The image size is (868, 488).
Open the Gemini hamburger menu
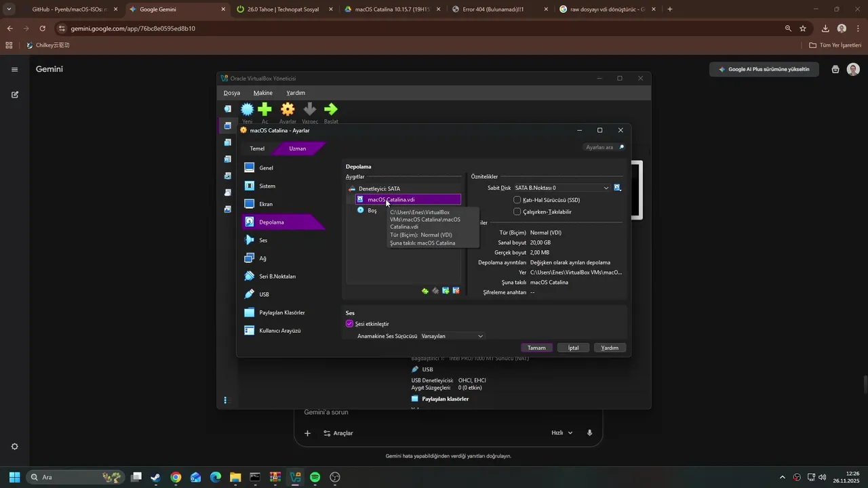pos(14,69)
